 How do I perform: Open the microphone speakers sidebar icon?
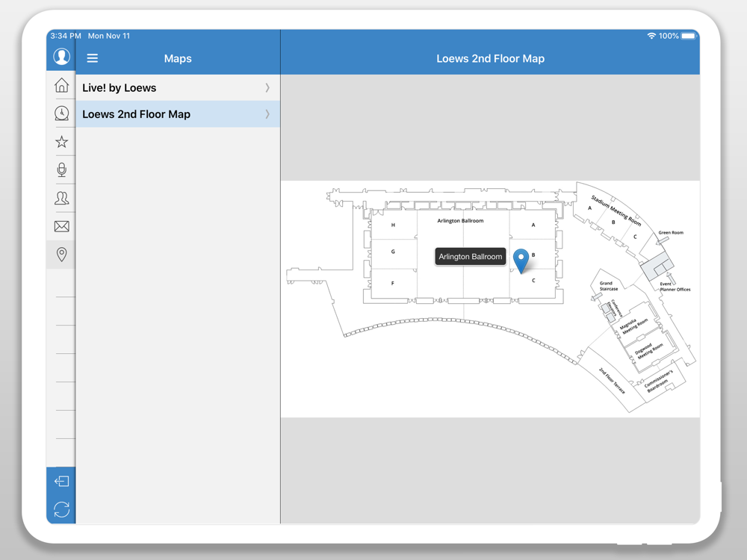(61, 169)
